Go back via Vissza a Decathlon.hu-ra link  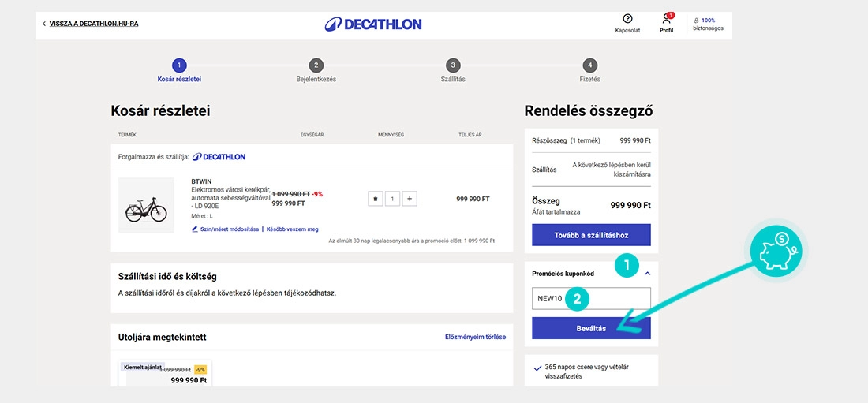coord(90,24)
